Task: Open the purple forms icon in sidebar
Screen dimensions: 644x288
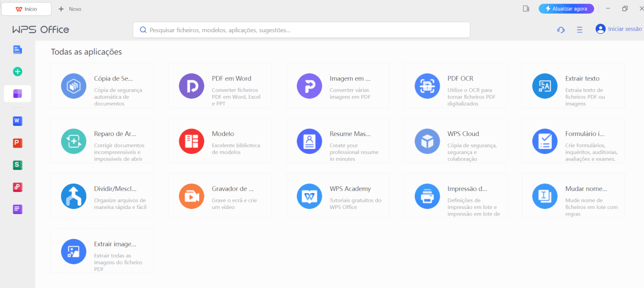Action: [18, 209]
